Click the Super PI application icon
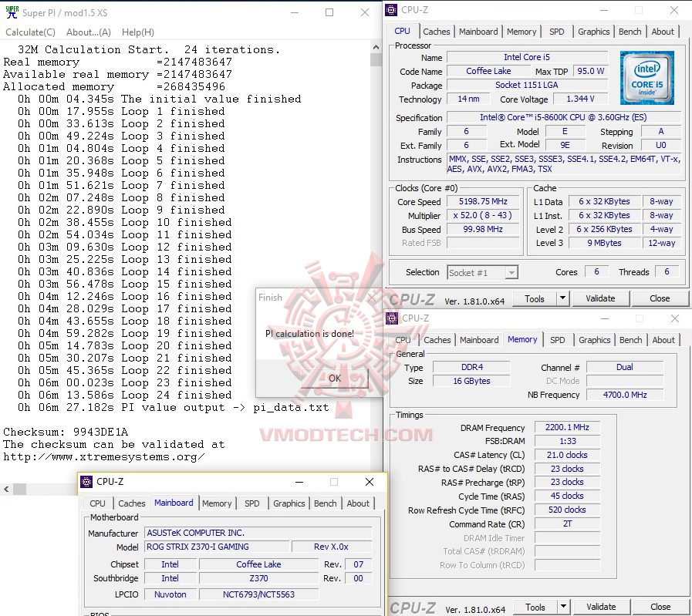The width and height of the screenshot is (692, 616). click(x=12, y=12)
